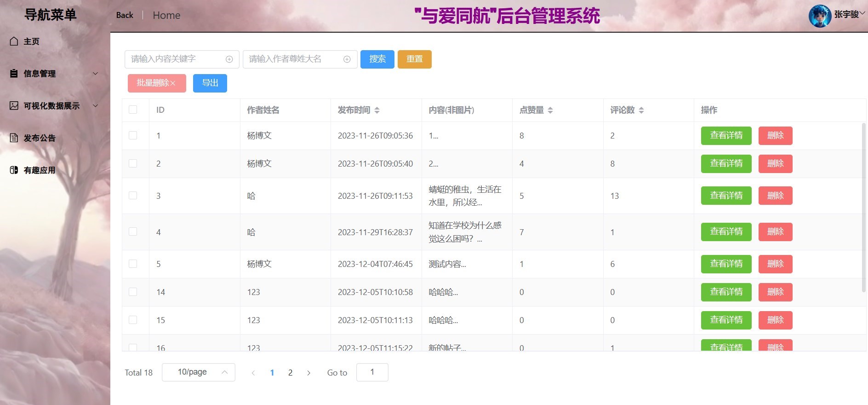Click the table's vertical scrollbar
Screen dimensions: 868x405
pos(863,207)
